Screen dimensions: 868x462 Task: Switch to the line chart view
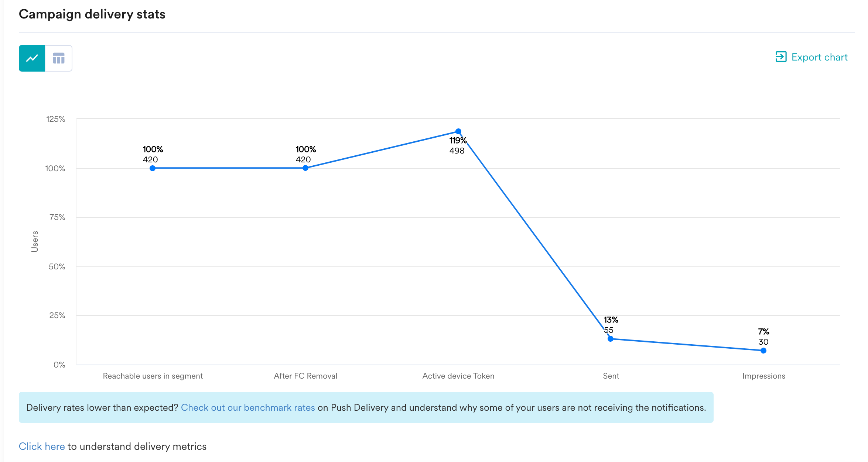32,58
